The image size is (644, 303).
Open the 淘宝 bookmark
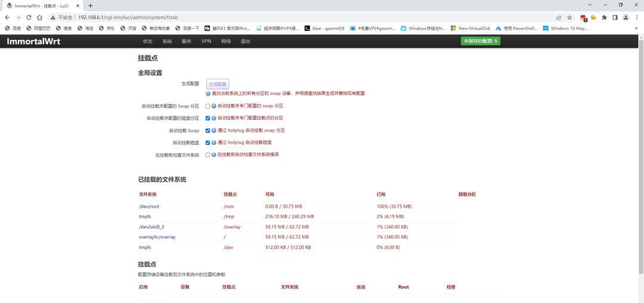pos(85,28)
